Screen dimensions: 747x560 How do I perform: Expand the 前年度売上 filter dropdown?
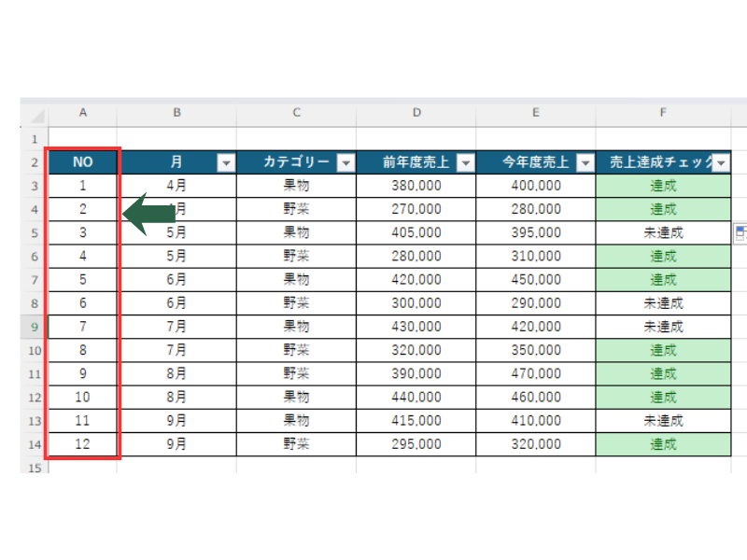(x=465, y=162)
